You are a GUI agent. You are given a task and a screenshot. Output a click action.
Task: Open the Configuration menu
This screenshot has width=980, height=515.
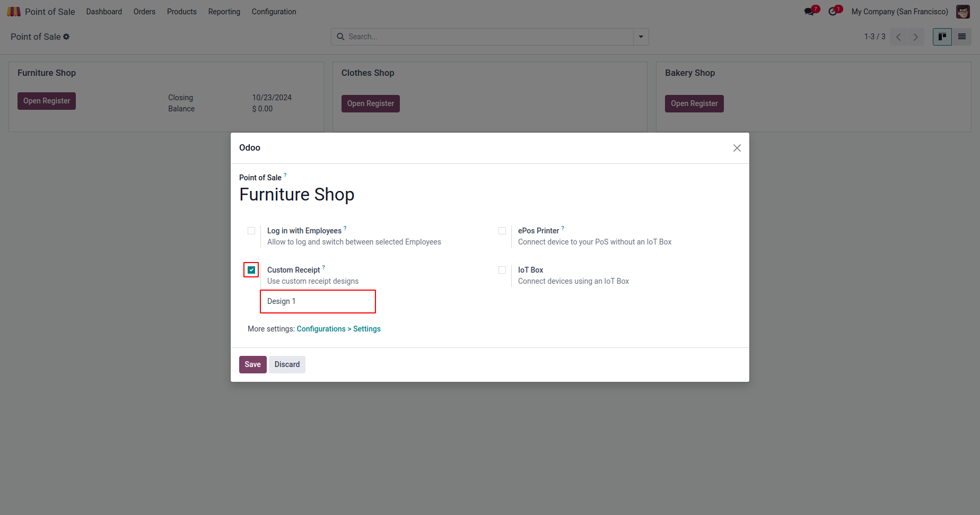point(274,12)
